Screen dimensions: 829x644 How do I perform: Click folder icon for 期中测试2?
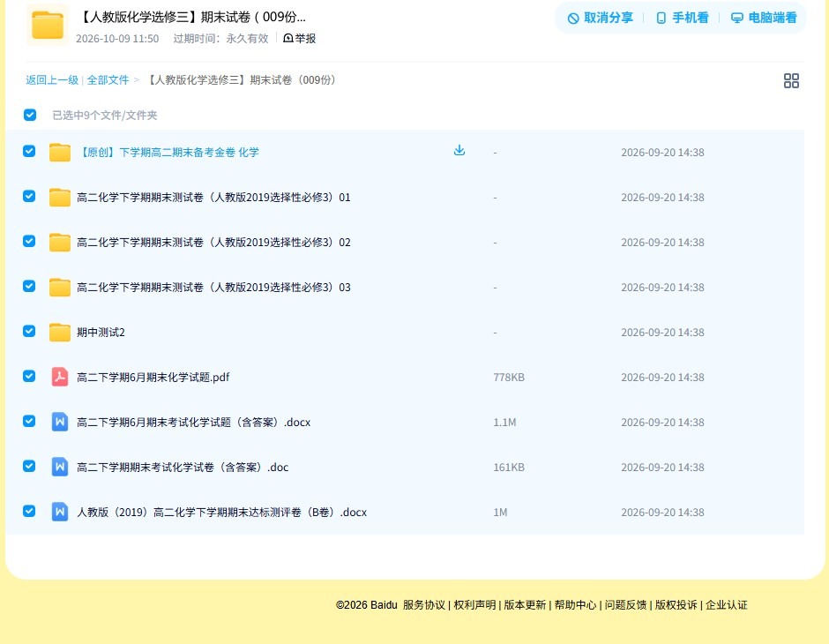point(60,332)
